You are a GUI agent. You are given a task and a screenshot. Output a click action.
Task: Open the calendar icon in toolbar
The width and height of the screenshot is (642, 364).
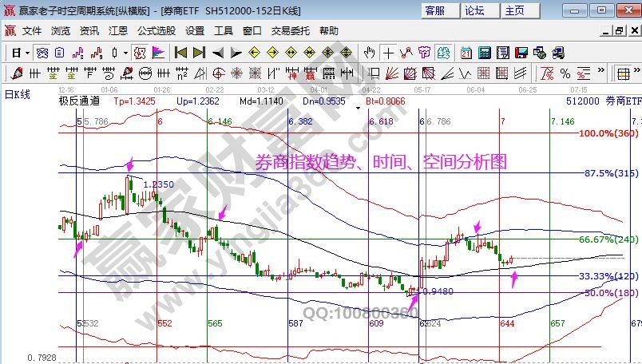[x=467, y=53]
